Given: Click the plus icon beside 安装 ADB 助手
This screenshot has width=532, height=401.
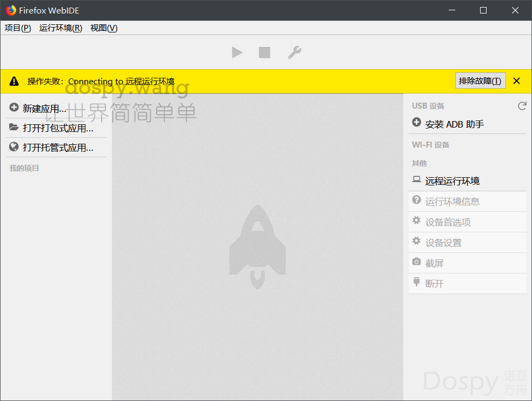Looking at the screenshot, I should 417,122.
